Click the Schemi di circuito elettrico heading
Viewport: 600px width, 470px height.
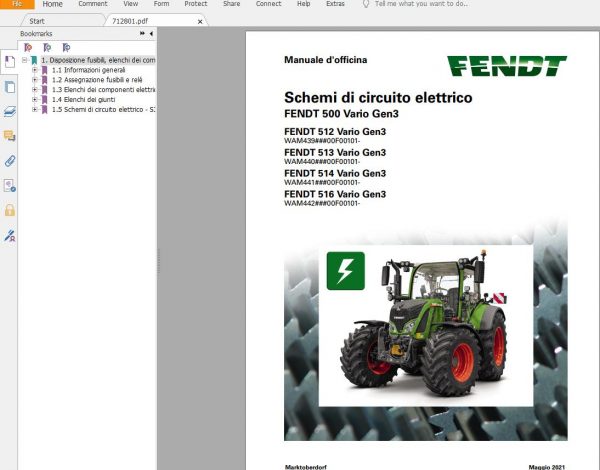(x=378, y=98)
